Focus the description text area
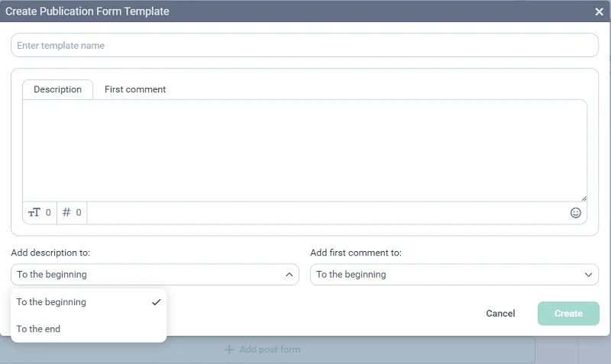The height and width of the screenshot is (364, 611). pos(304,150)
